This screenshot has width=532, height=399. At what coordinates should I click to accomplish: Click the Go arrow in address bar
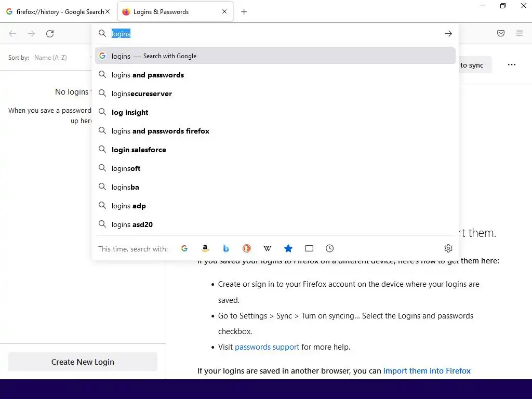[448, 34]
